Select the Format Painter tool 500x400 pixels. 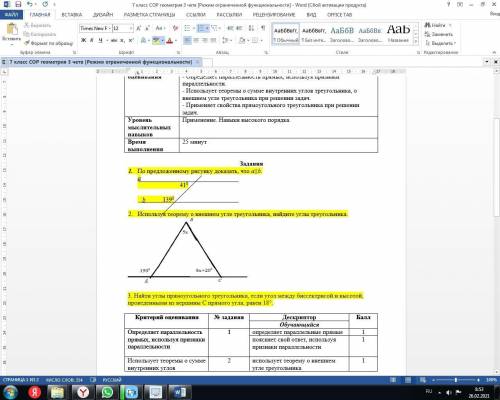coord(49,43)
